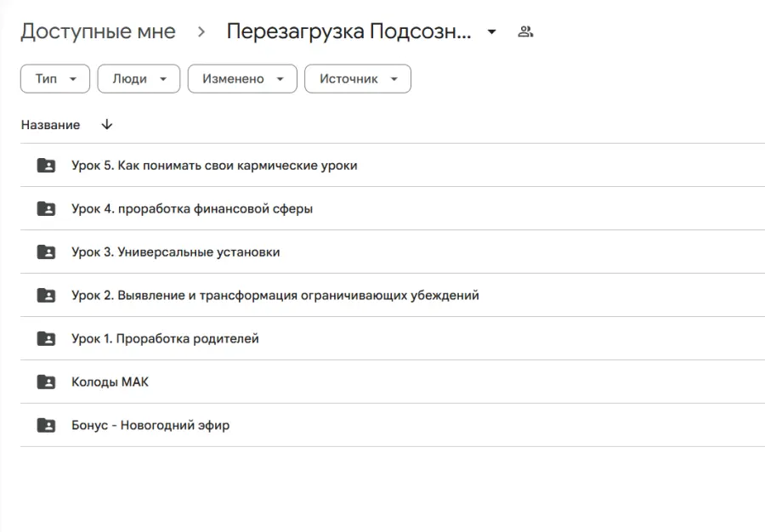Go back via the Доступные мне breadcrumb
This screenshot has width=765, height=532.
99,31
